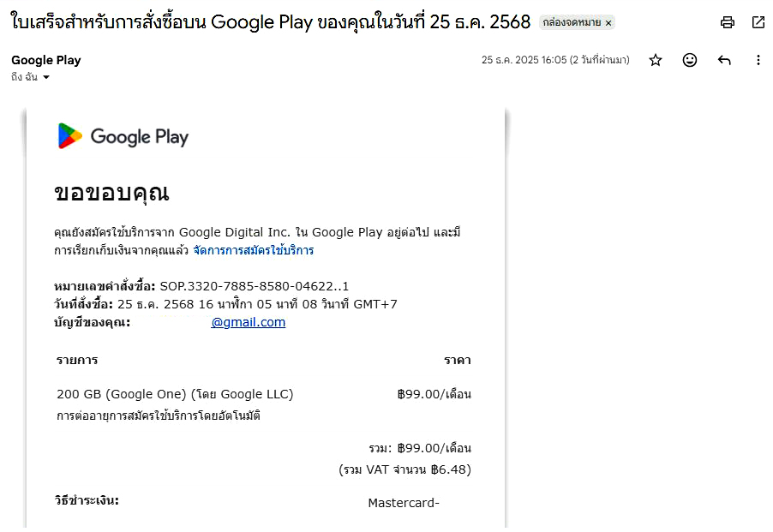Click the Google Play logo in the receipt
Screen dimensions: 773x532
[x=123, y=136]
